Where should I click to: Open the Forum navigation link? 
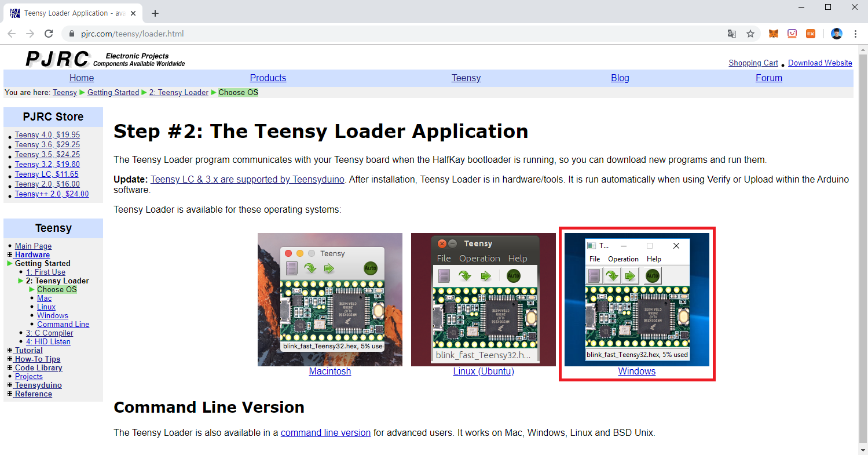point(769,78)
